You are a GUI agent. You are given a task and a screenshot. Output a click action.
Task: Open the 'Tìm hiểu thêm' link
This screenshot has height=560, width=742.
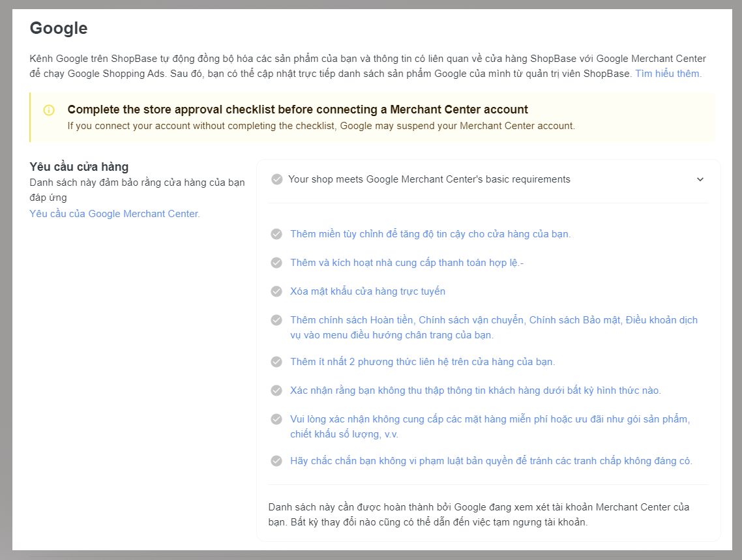pos(668,74)
